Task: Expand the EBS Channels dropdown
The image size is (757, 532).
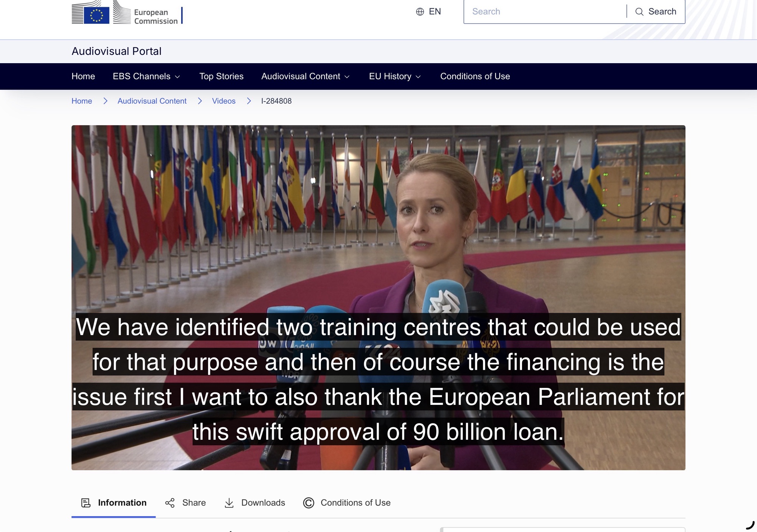Action: 146,76
